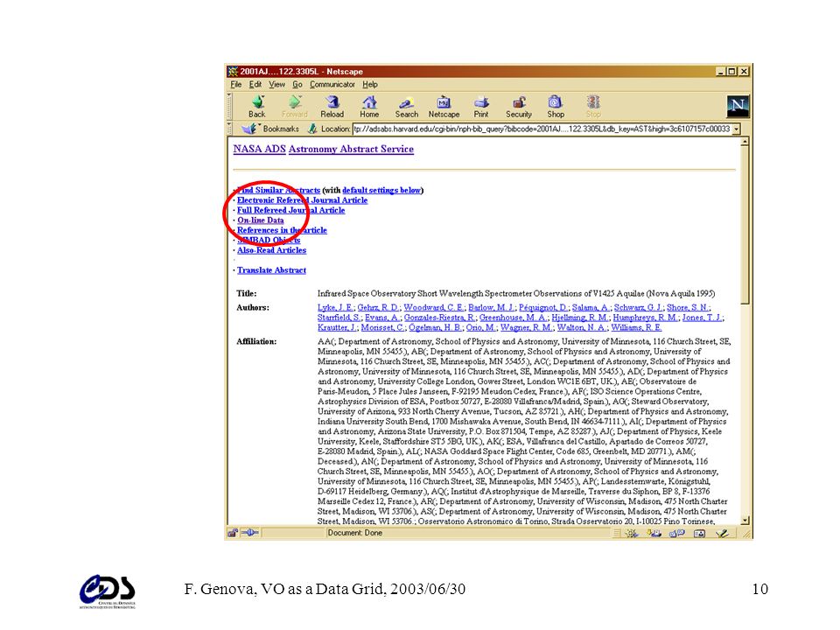Go to Home via the house icon
Screen dimensions: 840x630
click(369, 101)
